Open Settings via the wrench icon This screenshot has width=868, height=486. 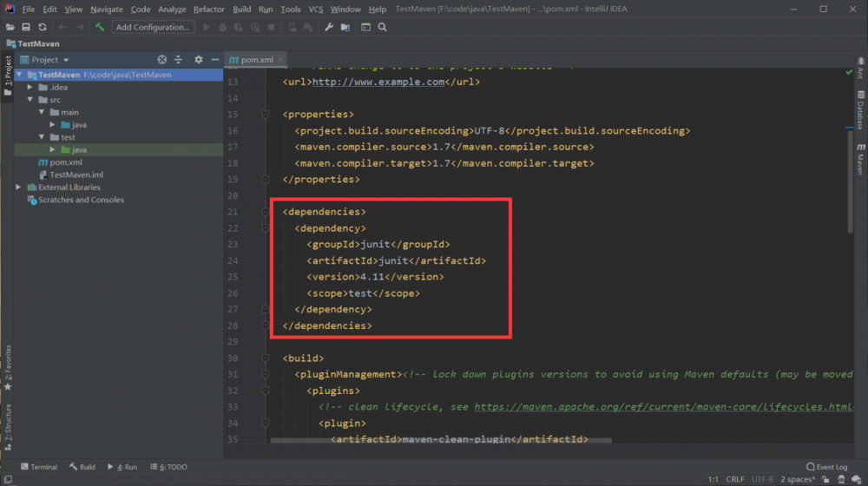click(x=329, y=27)
